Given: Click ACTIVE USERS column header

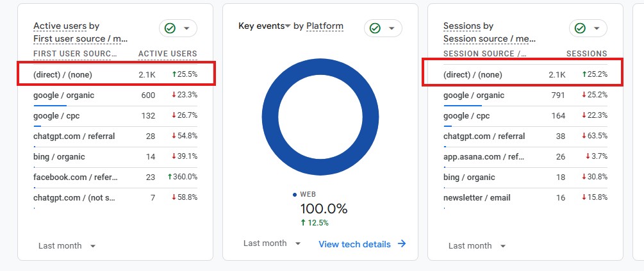Looking at the screenshot, I should (x=168, y=54).
